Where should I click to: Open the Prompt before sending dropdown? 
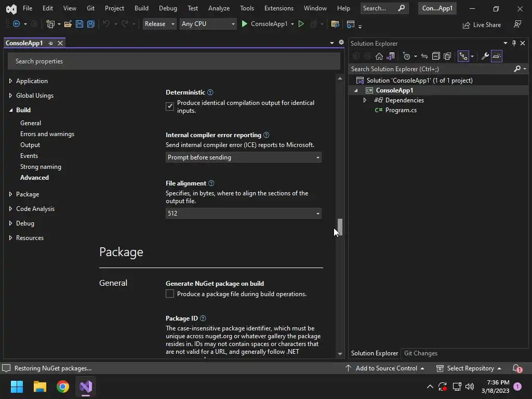pyautogui.click(x=243, y=157)
